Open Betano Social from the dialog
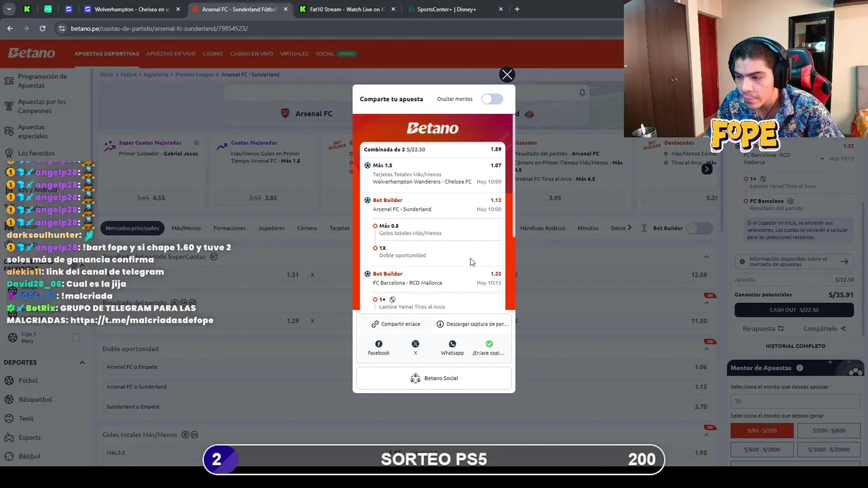The width and height of the screenshot is (868, 488). pyautogui.click(x=434, y=378)
